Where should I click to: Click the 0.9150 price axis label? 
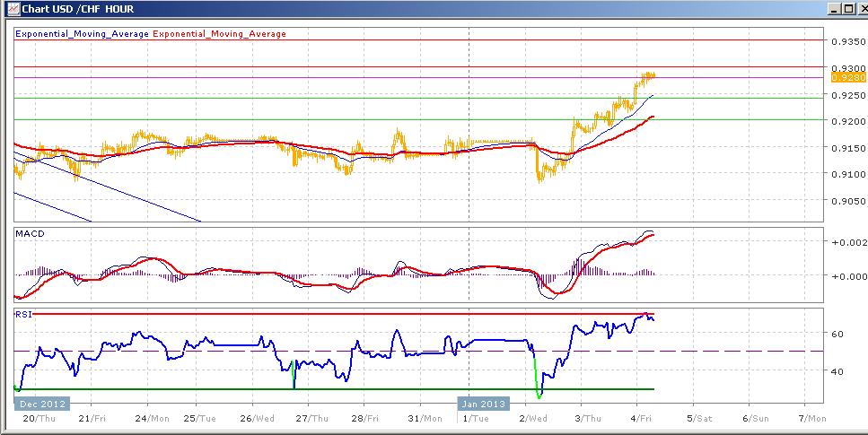848,148
